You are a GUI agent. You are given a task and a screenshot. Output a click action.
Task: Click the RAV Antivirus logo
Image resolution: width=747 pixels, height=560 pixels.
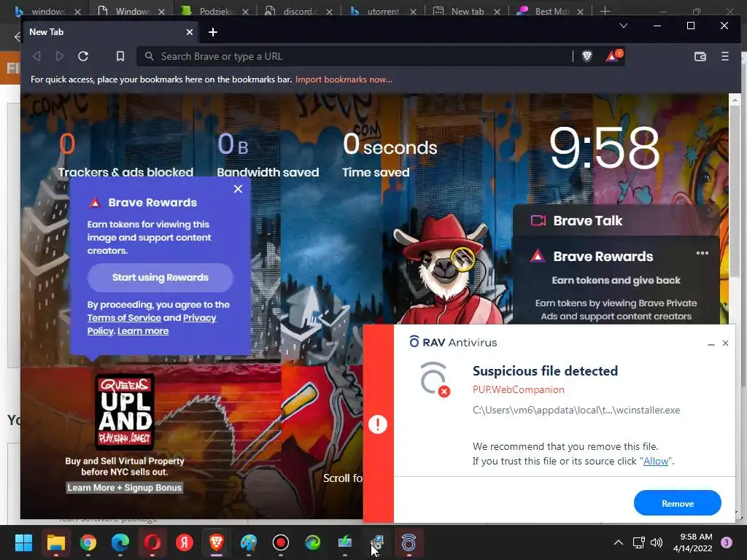[453, 342]
